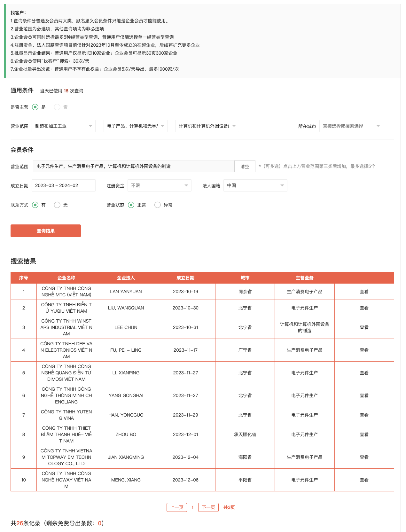Click city cell 平阳省

[x=245, y=480]
